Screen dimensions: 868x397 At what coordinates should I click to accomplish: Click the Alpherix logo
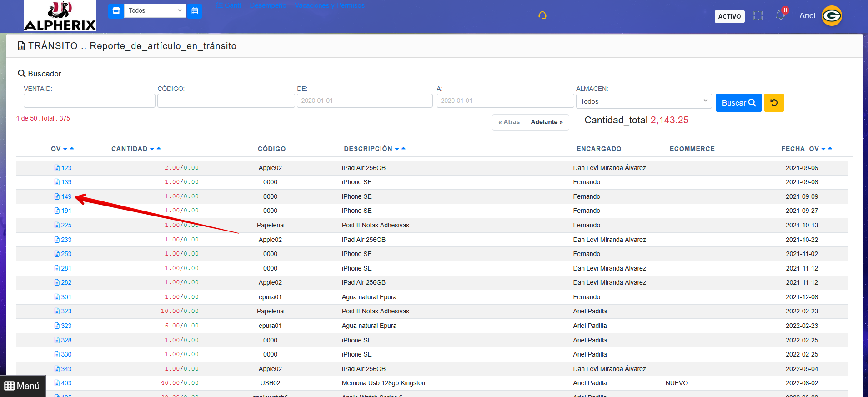(x=60, y=16)
